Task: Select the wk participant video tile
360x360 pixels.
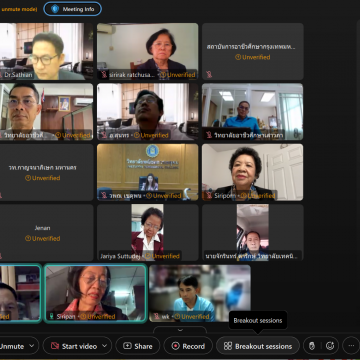Action: 200,293
